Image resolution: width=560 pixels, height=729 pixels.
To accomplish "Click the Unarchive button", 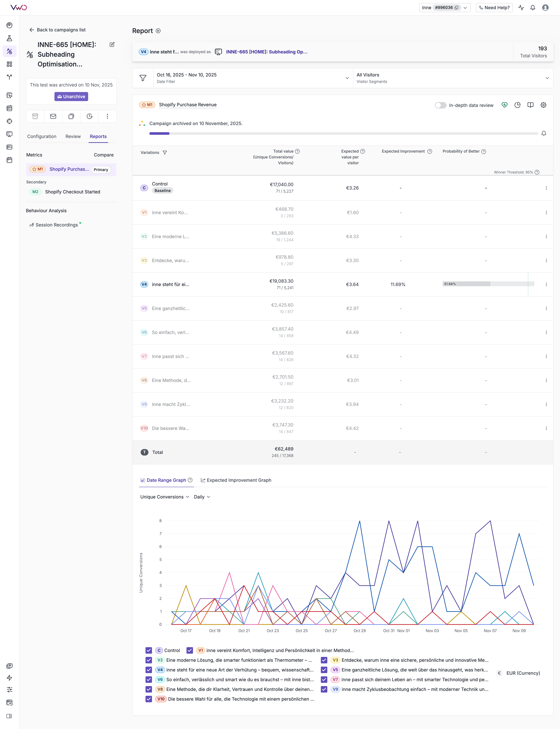I will (x=71, y=97).
